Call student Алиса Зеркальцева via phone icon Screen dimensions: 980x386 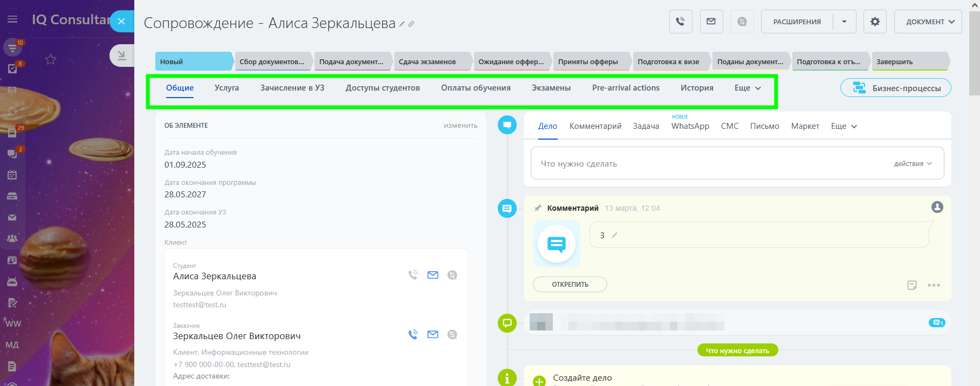pyautogui.click(x=413, y=275)
